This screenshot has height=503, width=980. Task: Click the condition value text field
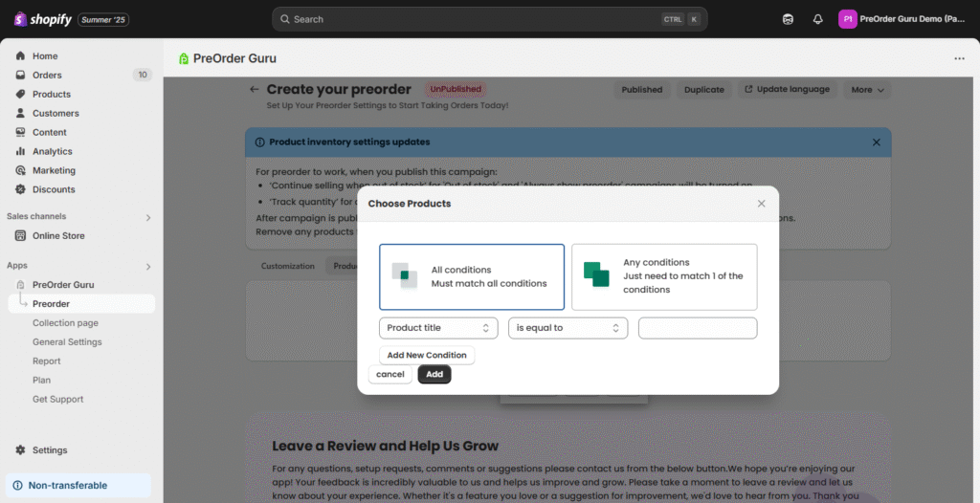click(698, 328)
